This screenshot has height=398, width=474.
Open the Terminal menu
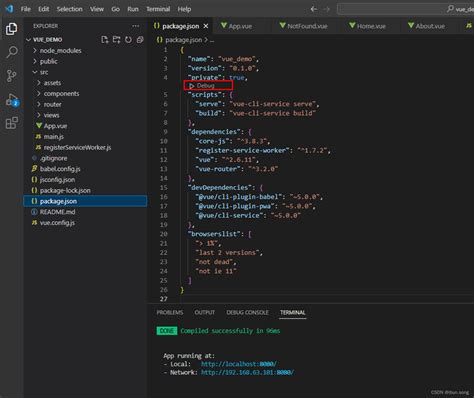158,9
